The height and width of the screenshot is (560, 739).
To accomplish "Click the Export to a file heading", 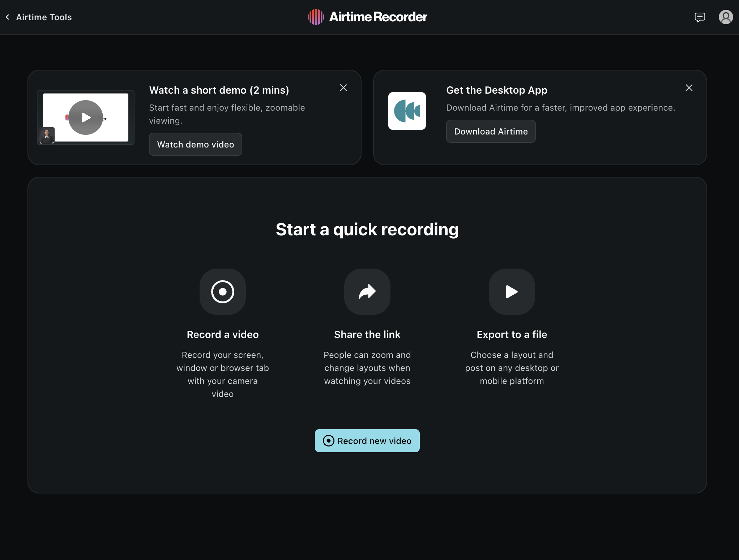I will [512, 334].
